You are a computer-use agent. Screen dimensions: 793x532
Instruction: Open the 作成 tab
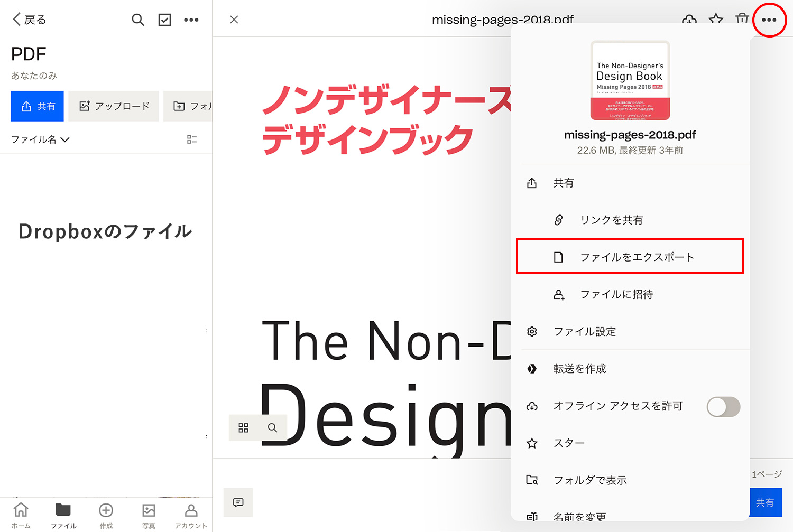106,515
